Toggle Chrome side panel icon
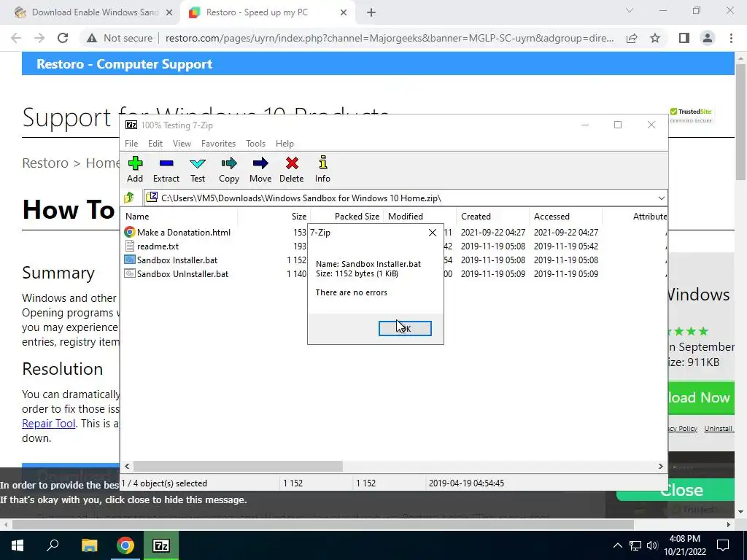747x560 pixels. pos(684,38)
